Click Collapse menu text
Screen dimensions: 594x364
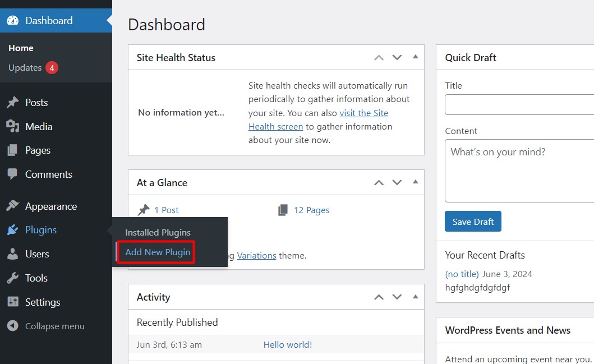(55, 326)
